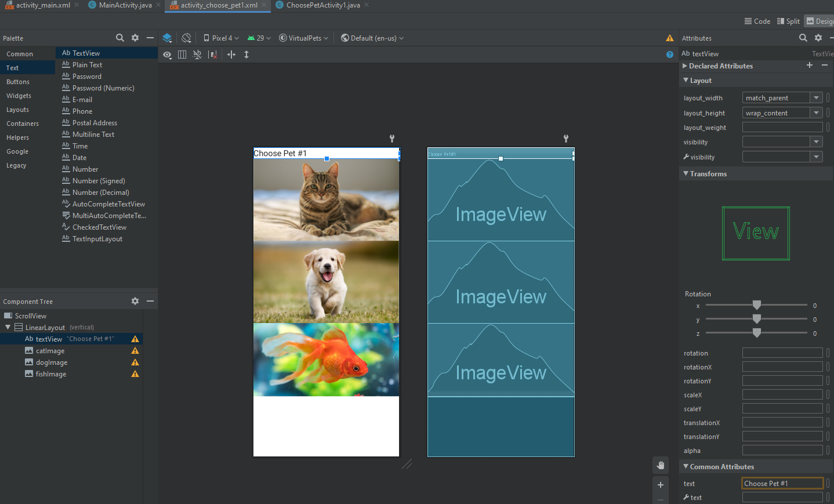Open the layout_width dropdown arrow
The height and width of the screenshot is (504, 834).
816,98
